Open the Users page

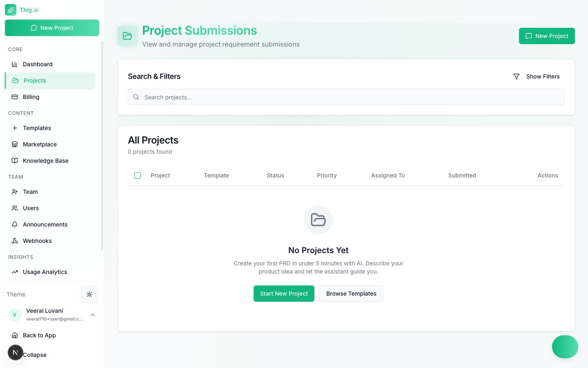30,208
